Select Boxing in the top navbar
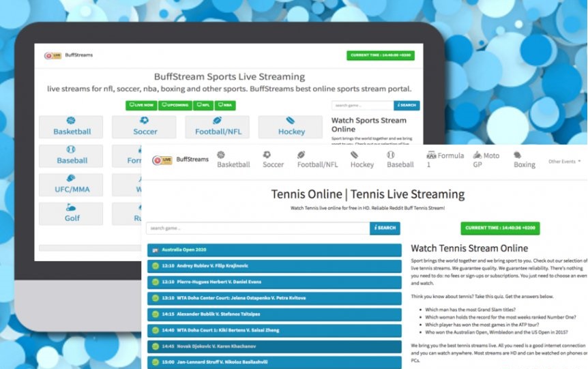588x369 pixels. (x=525, y=160)
